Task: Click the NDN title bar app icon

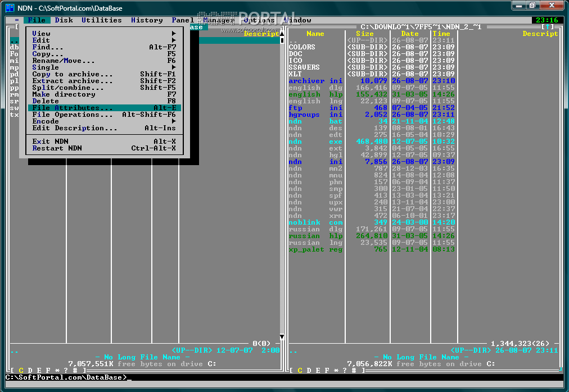Action: [10, 8]
